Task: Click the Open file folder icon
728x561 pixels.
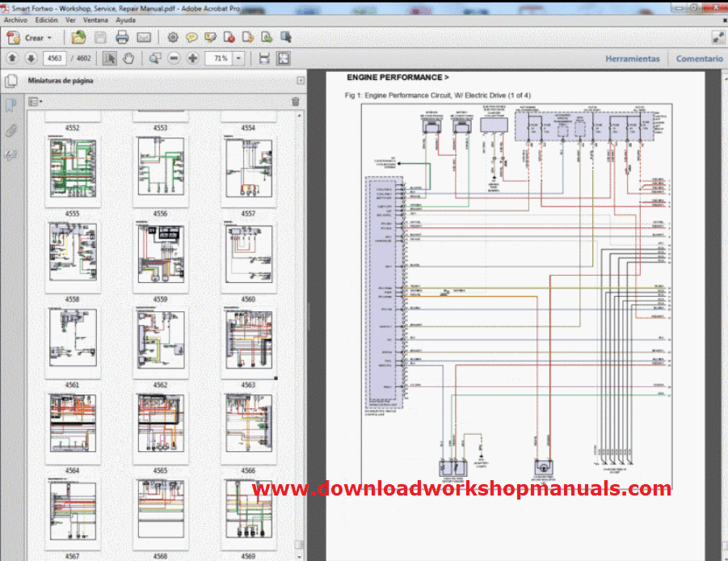Action: point(78,38)
